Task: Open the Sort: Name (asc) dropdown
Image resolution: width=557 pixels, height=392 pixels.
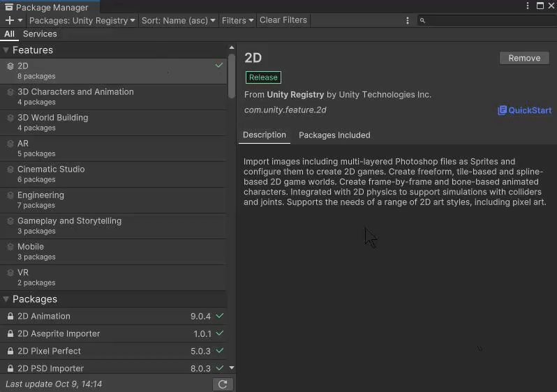Action: [178, 20]
